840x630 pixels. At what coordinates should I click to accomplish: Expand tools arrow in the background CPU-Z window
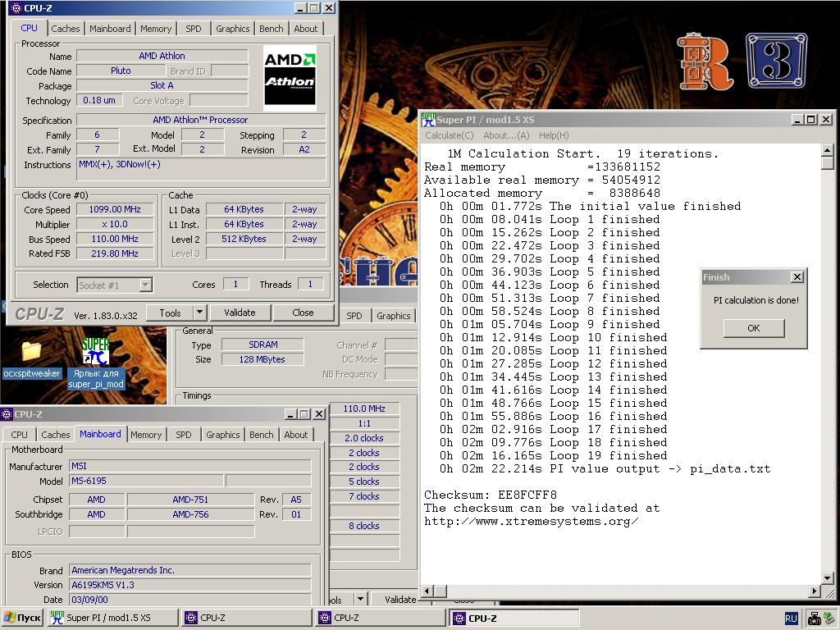pyautogui.click(x=361, y=599)
